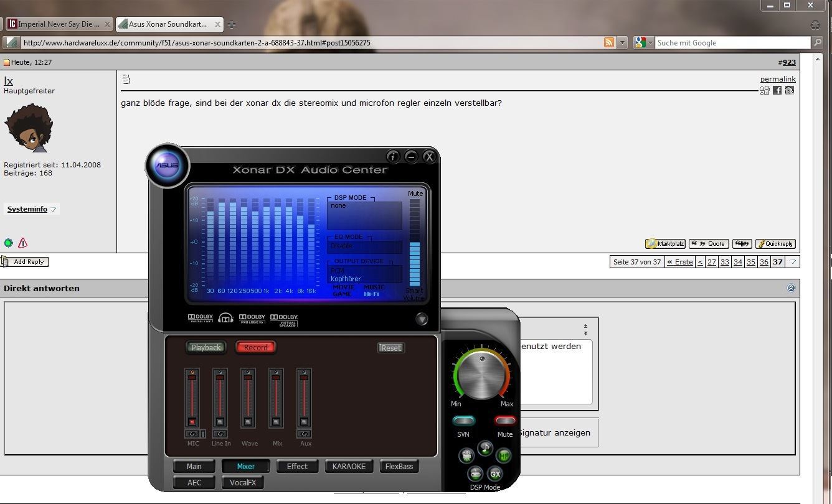This screenshot has width=832, height=504.
Task: Click the Dolby Virtual Speaker logo
Action: tap(284, 320)
